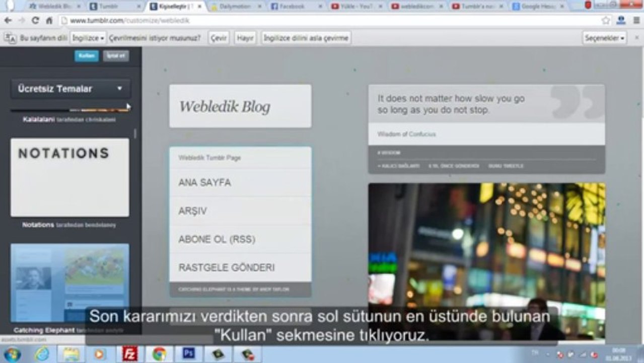This screenshot has height=363, width=644.
Task: Go back with browser Back arrow
Action: point(8,21)
